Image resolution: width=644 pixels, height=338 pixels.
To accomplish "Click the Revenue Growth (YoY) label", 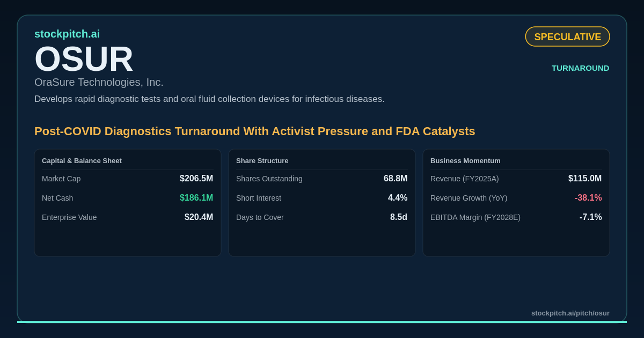I will click(469, 198).
